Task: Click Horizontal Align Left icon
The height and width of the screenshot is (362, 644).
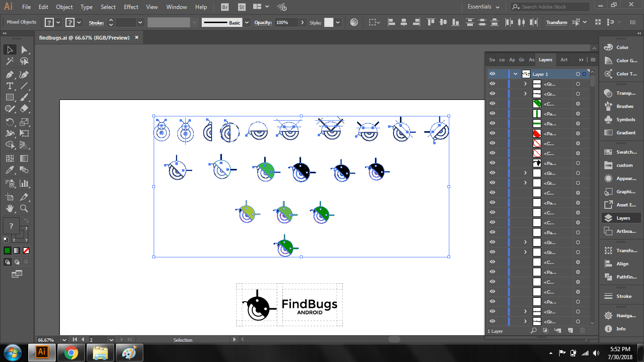Action: [x=391, y=22]
